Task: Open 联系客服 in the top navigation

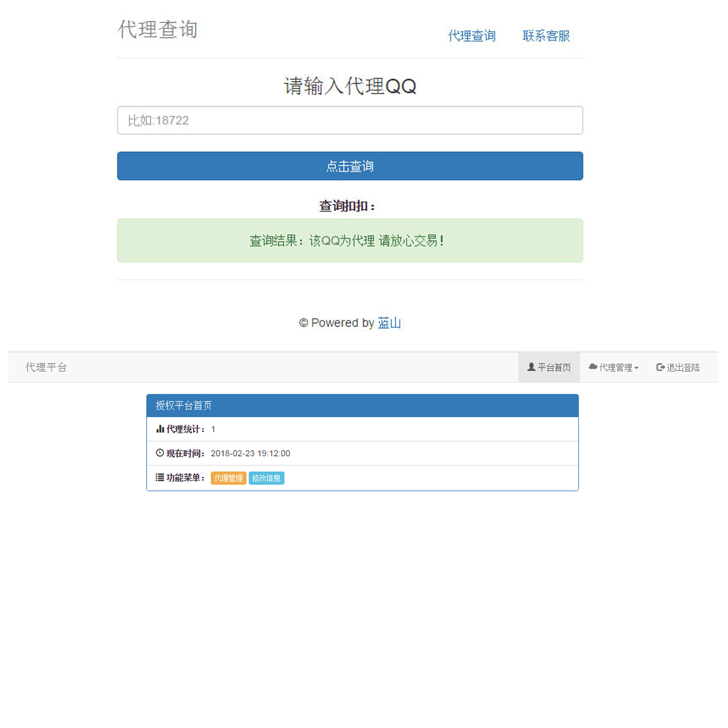Action: [x=546, y=36]
